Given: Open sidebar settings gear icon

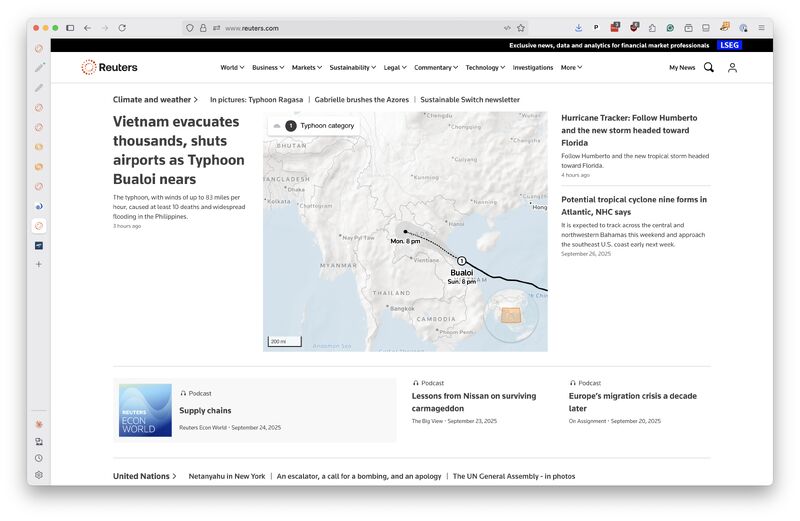Looking at the screenshot, I should [39, 475].
